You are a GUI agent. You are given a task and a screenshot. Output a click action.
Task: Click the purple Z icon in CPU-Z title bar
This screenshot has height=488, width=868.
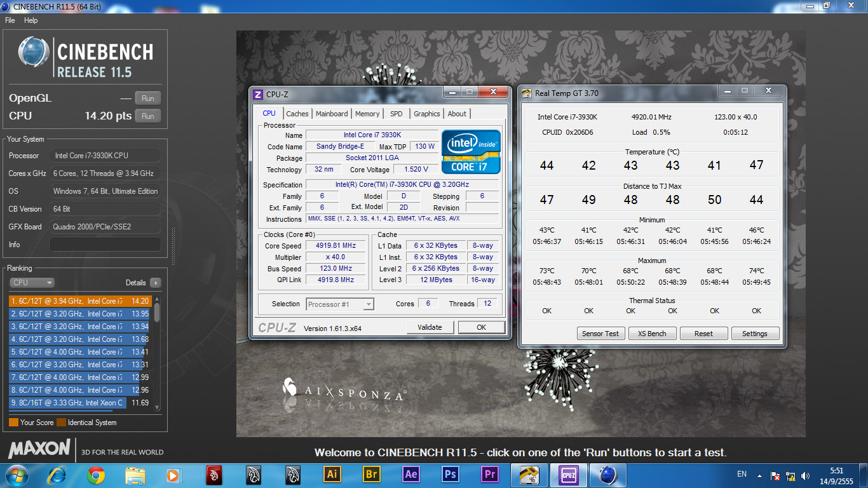pyautogui.click(x=258, y=95)
